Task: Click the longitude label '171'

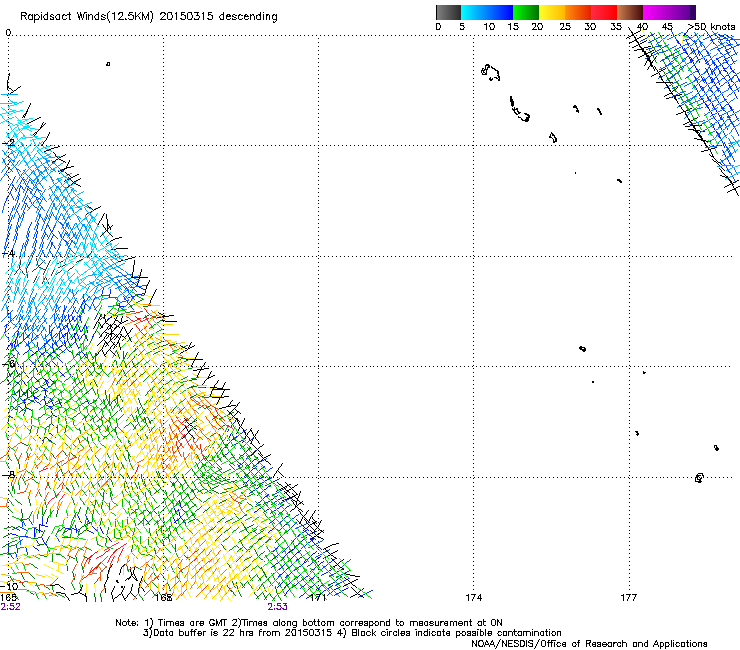Action: 319,598
